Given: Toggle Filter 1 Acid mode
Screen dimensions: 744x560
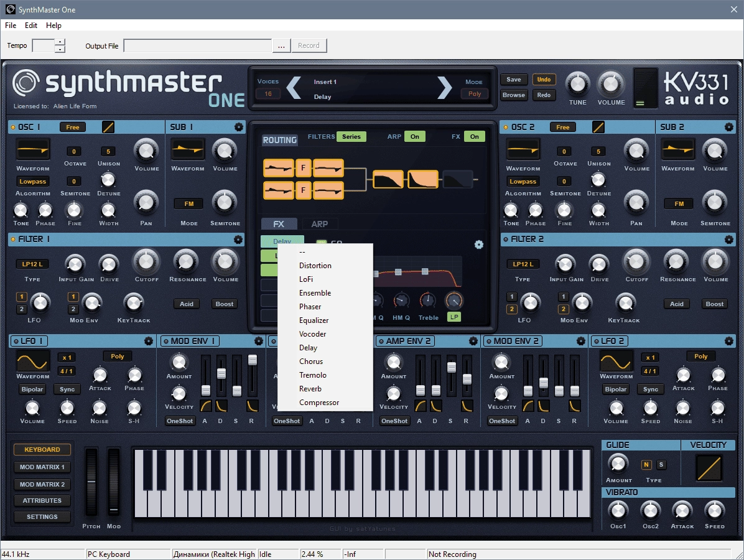Looking at the screenshot, I should coord(187,304).
